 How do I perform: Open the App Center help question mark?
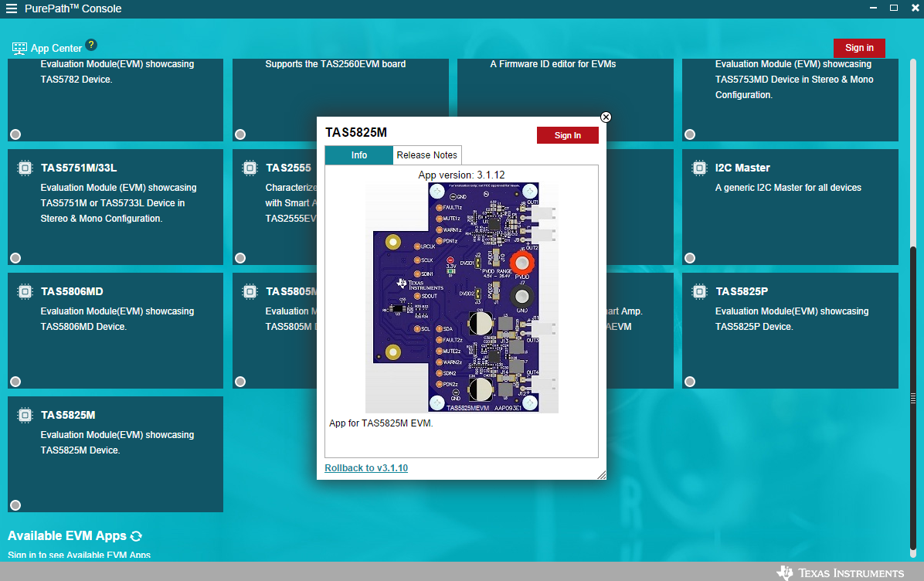90,45
